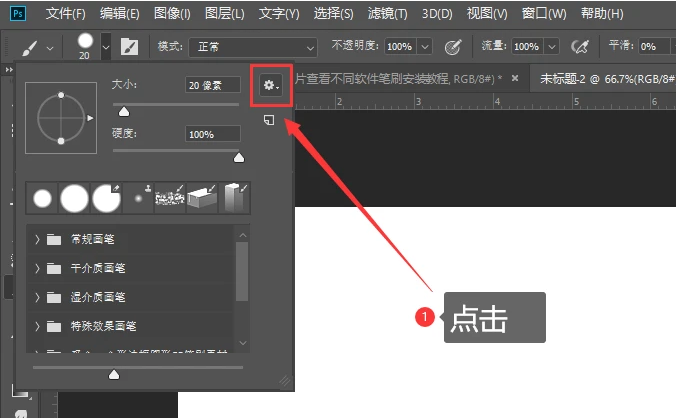Click the brush thumbnail size slider handle
The height and width of the screenshot is (418, 676).
114,374
